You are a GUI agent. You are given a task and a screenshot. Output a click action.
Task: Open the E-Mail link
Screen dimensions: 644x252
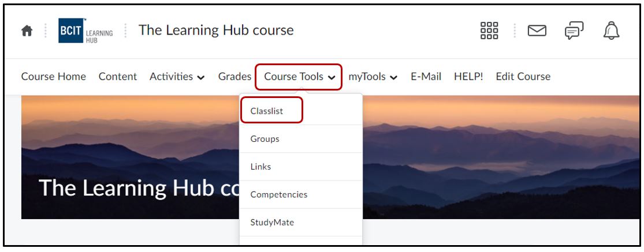click(x=426, y=77)
